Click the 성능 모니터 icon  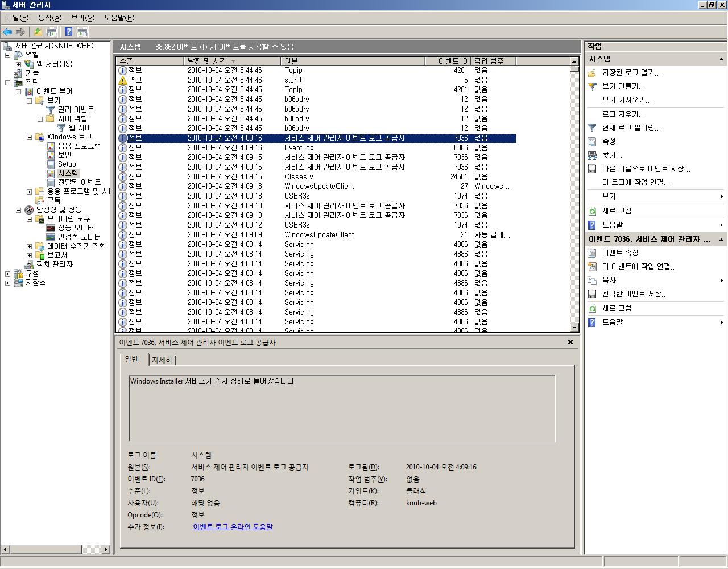(x=51, y=228)
